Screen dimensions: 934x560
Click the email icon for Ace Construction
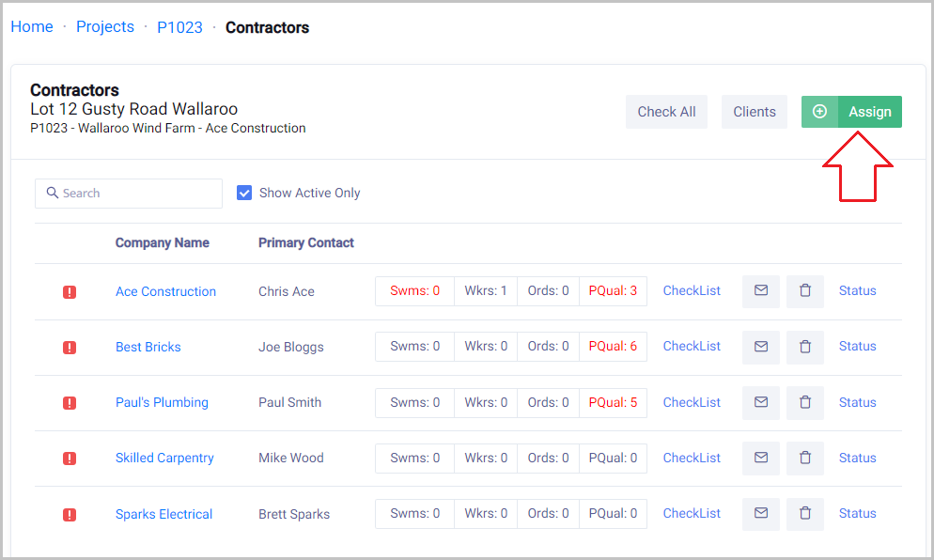click(761, 291)
